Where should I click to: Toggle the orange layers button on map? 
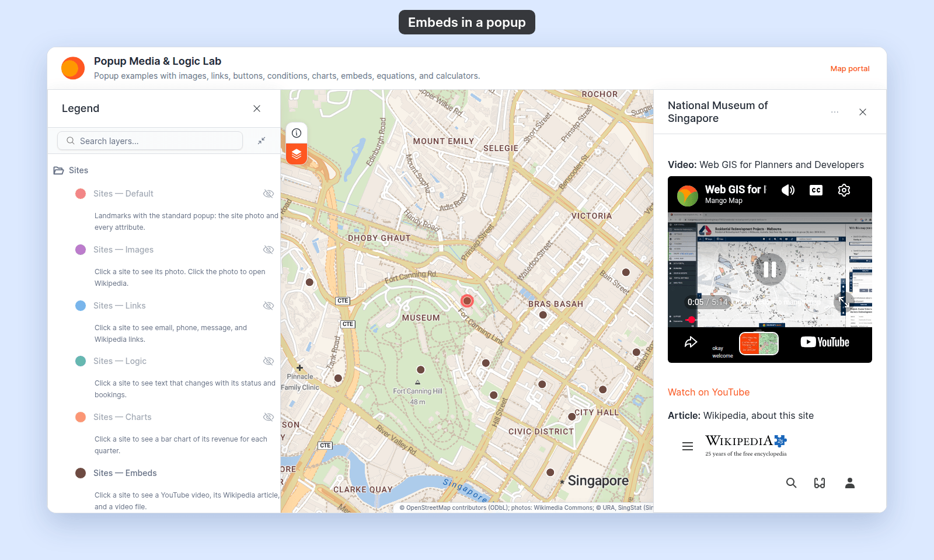(297, 154)
